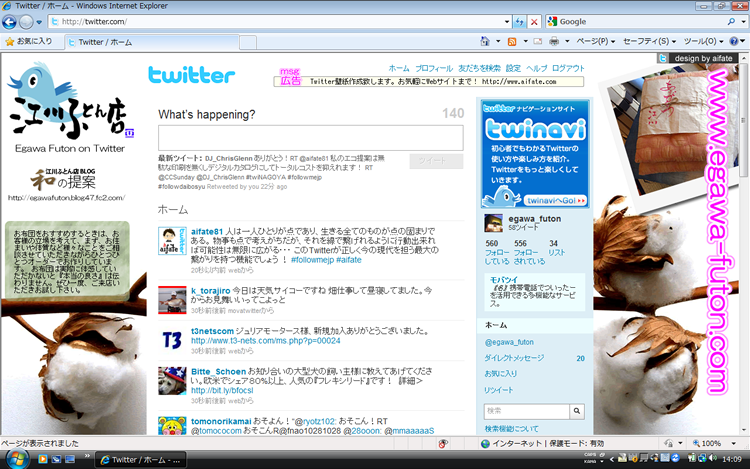Open the セーフティ(S) menu
The image size is (750, 469).
[x=650, y=42]
